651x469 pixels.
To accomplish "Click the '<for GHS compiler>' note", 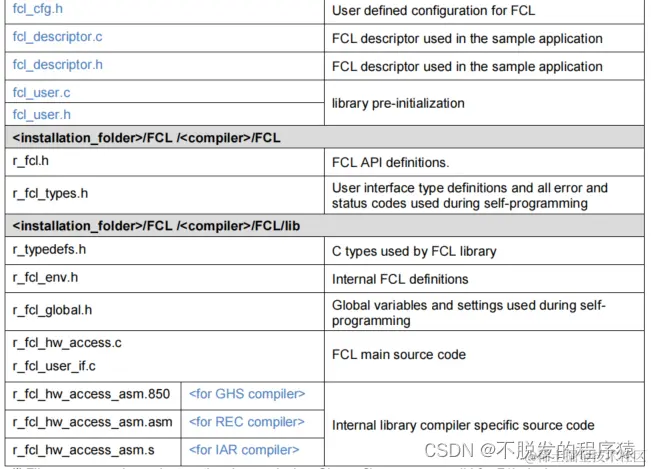I will coord(247,394).
